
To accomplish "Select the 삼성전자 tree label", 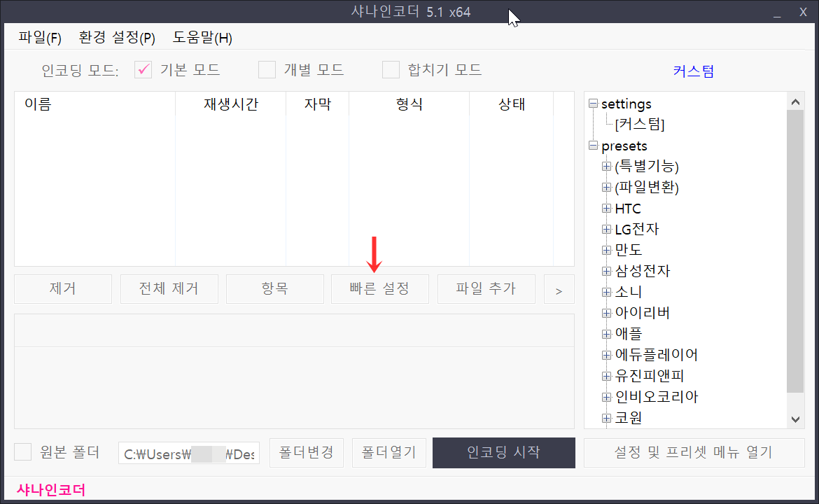I will coord(642,271).
